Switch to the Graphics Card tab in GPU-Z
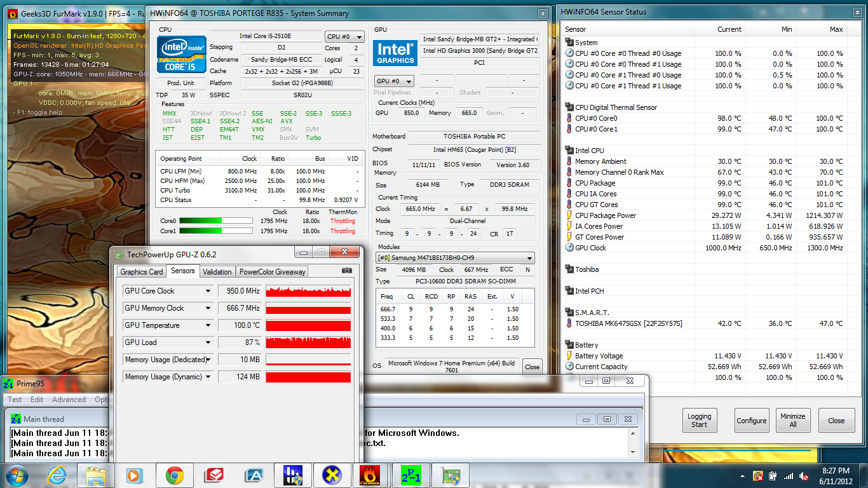868x488 pixels. pyautogui.click(x=142, y=272)
